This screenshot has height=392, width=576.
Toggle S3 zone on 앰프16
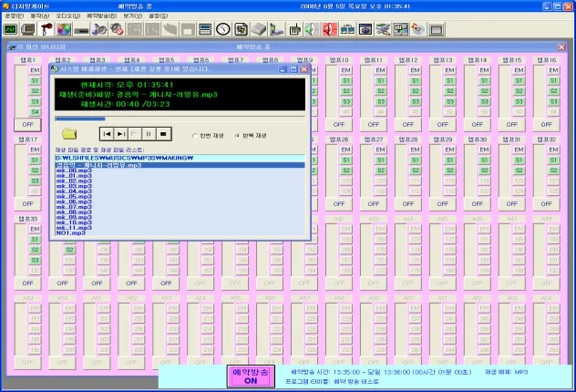click(553, 102)
